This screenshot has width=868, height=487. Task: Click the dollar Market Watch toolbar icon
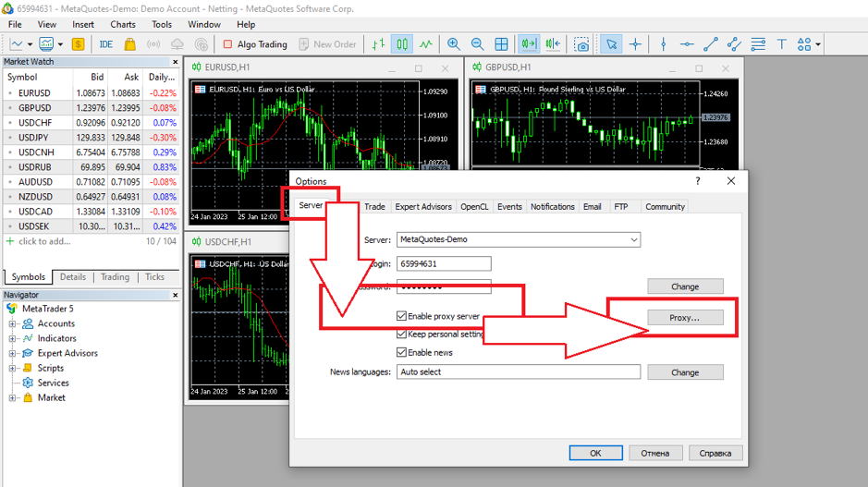point(78,44)
